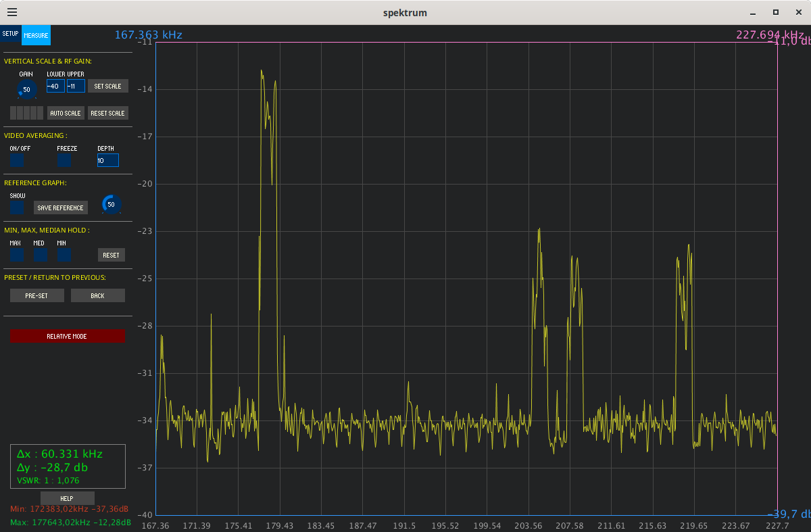811x532 pixels.
Task: Click the HELP button
Action: (x=66, y=498)
